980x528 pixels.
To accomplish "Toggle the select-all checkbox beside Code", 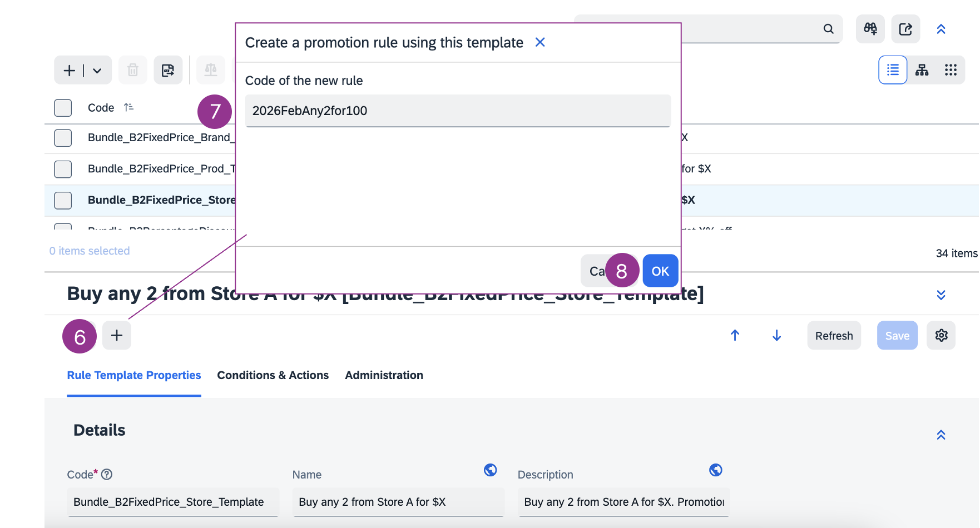I will [63, 108].
